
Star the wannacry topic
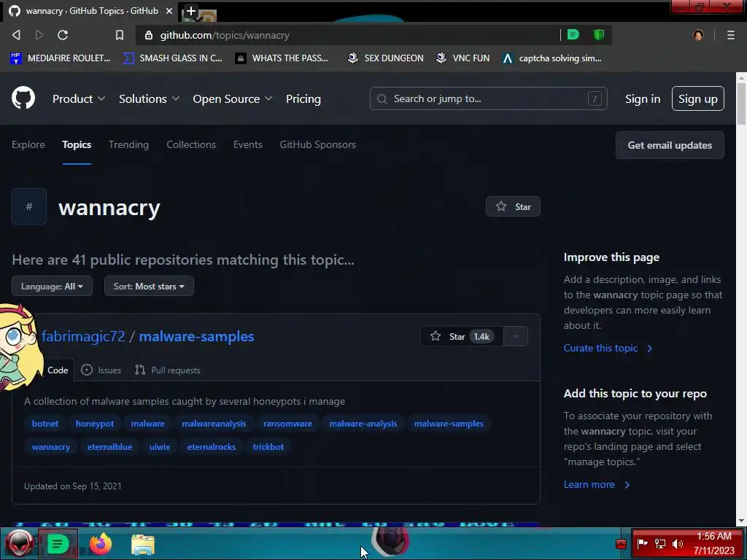click(513, 206)
